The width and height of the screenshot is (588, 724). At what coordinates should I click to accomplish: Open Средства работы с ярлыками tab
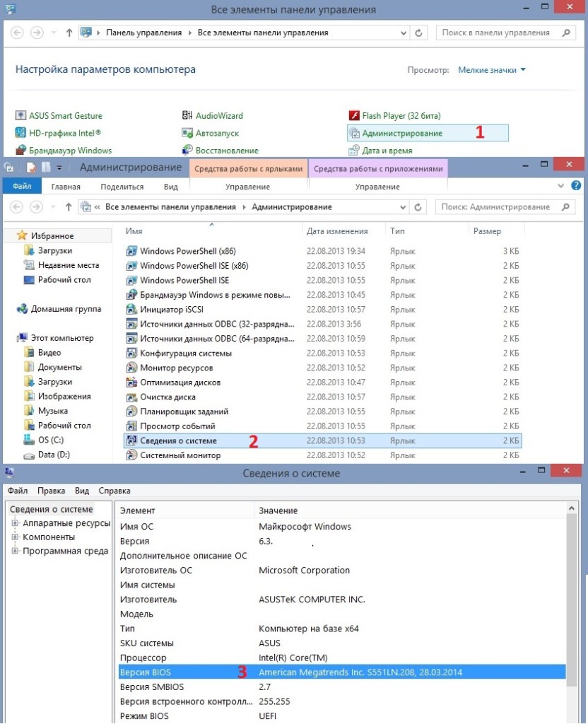[x=248, y=168]
